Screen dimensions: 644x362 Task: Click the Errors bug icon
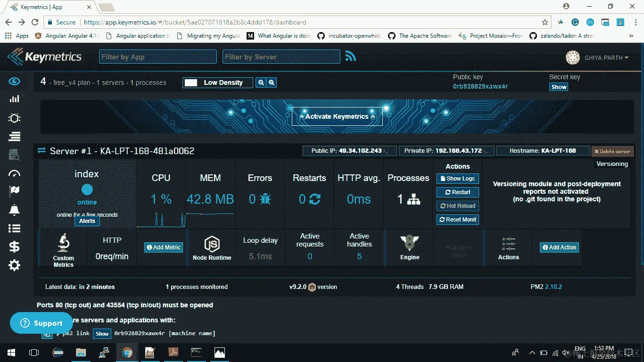pyautogui.click(x=265, y=199)
